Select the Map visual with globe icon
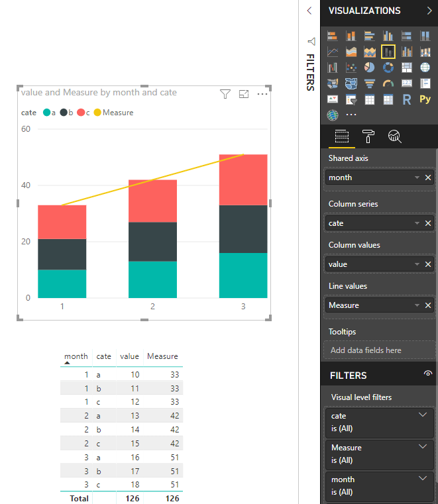The width and height of the screenshot is (438, 504). coord(425,68)
